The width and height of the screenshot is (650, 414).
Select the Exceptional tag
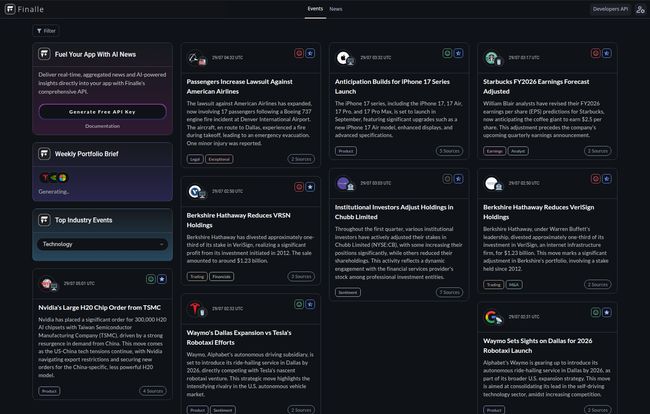[219, 159]
